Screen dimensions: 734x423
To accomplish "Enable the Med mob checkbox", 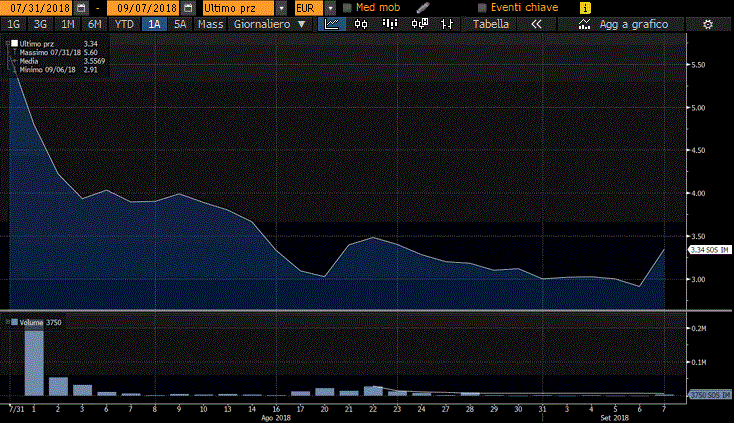I will coord(347,7).
